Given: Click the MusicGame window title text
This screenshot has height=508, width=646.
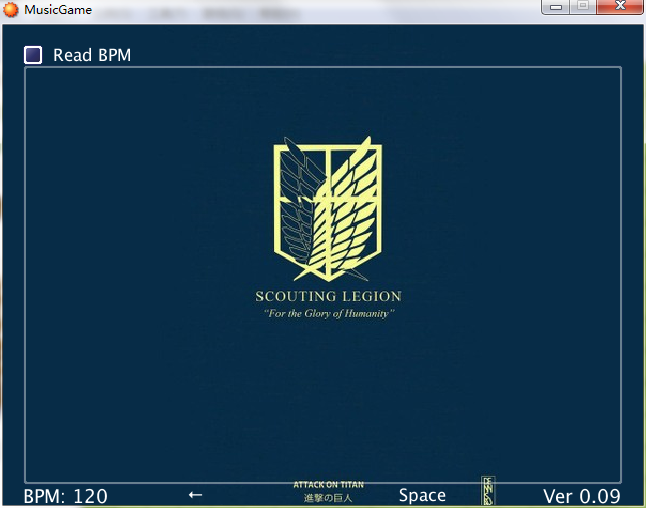Looking at the screenshot, I should [58, 9].
